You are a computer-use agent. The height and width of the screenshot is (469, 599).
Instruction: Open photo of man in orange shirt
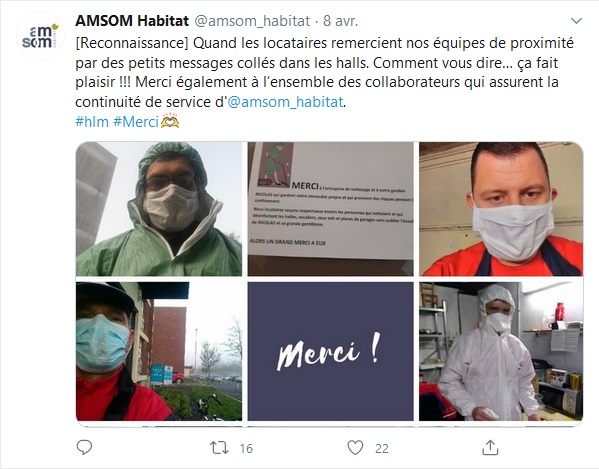coord(501,209)
